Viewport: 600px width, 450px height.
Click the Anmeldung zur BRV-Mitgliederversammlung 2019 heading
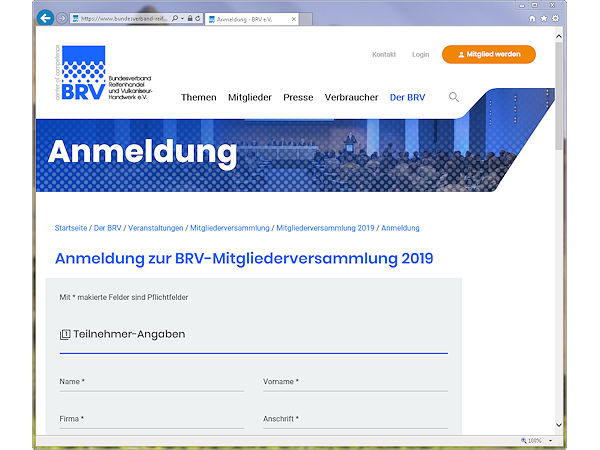tap(244, 259)
